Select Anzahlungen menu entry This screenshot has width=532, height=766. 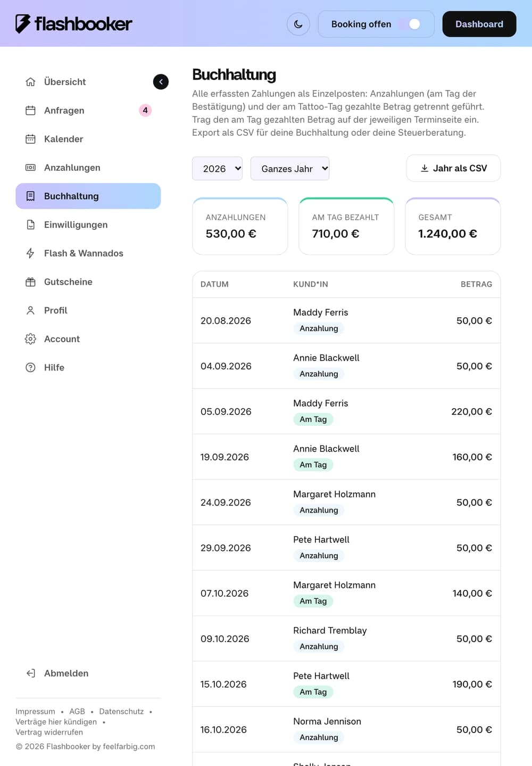point(88,168)
